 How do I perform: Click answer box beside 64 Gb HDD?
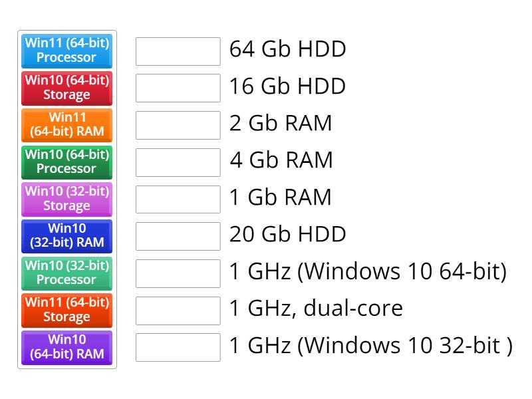pyautogui.click(x=178, y=51)
